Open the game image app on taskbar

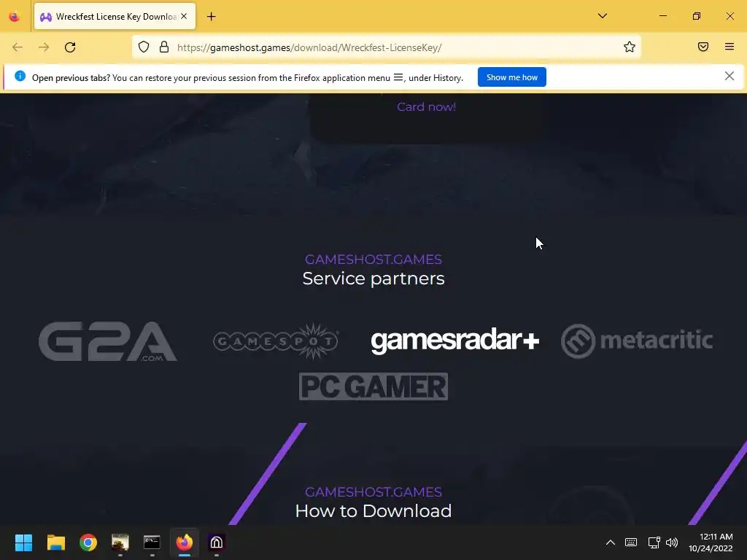[x=120, y=542]
